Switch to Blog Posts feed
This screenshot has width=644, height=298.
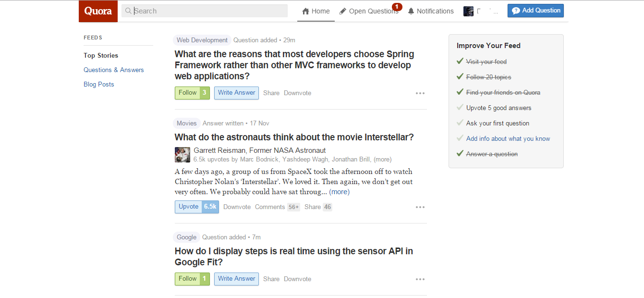pyautogui.click(x=98, y=84)
